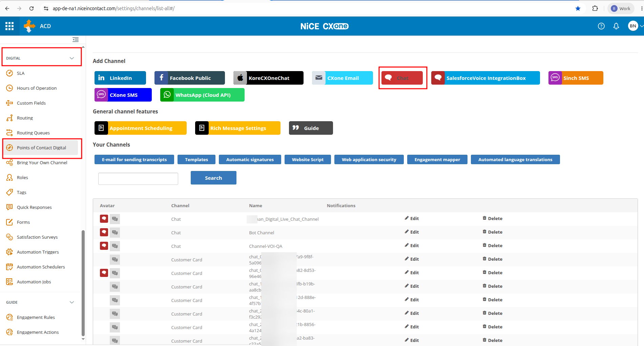Open Hours of Operation in sidebar

(x=37, y=88)
